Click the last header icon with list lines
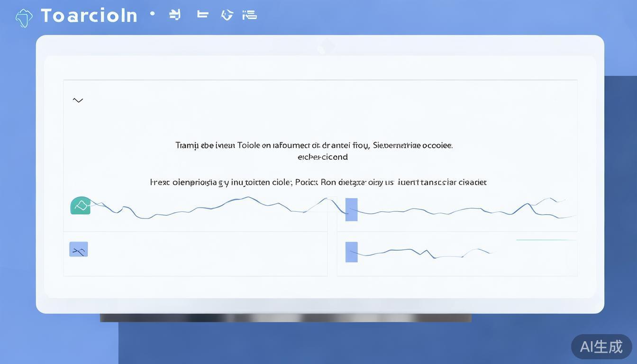Screen dimensions: 637x364 [249, 15]
